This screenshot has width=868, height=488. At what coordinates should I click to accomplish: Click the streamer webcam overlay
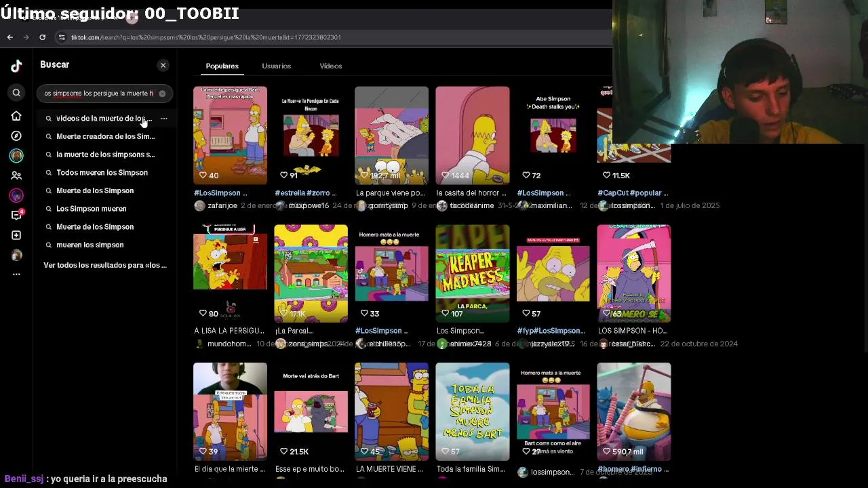[740, 72]
